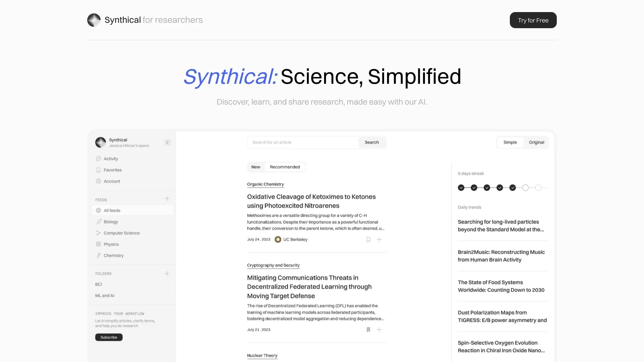Expand the Feeds section with plus icon
This screenshot has width=644, height=362.
(167, 199)
